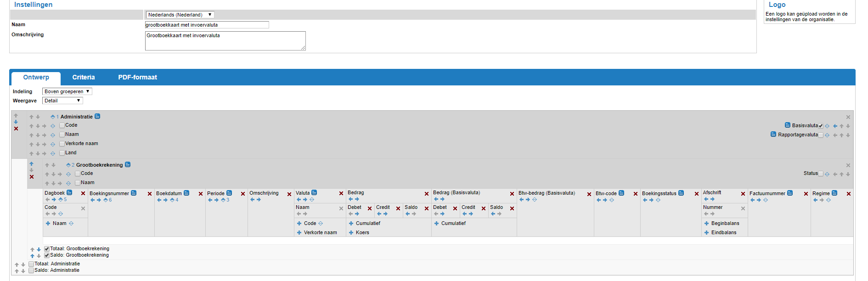The height and width of the screenshot is (281, 868).
Task: Uncheck Totaal: Grootboekrekening checkbox
Action: [47, 249]
